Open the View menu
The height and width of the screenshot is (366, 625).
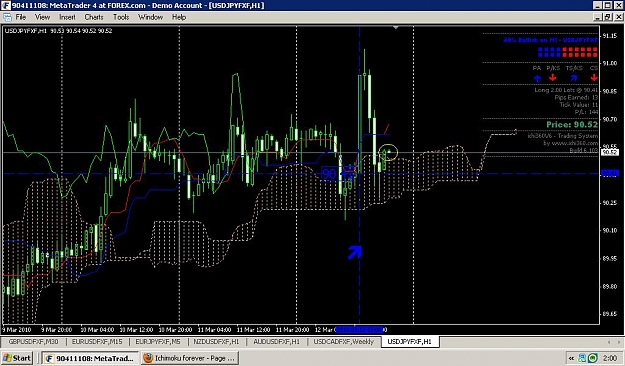pyautogui.click(x=42, y=17)
